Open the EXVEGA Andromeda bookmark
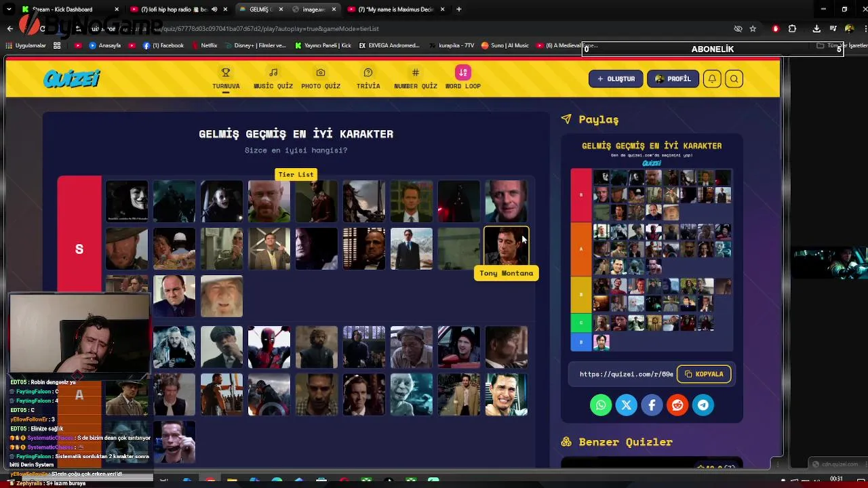The image size is (868, 488). (x=389, y=45)
